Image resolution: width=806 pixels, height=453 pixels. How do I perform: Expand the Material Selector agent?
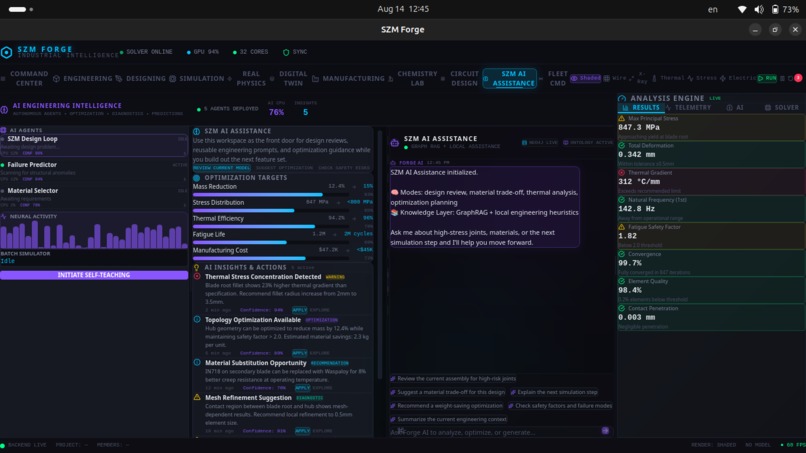94,197
